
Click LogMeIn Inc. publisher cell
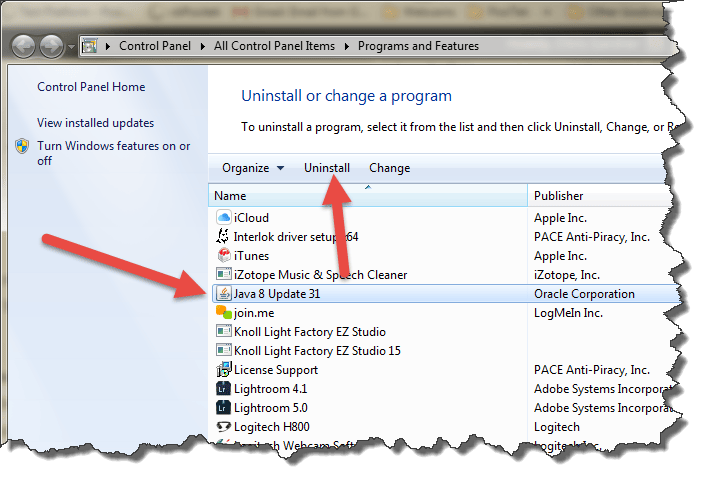click(569, 313)
